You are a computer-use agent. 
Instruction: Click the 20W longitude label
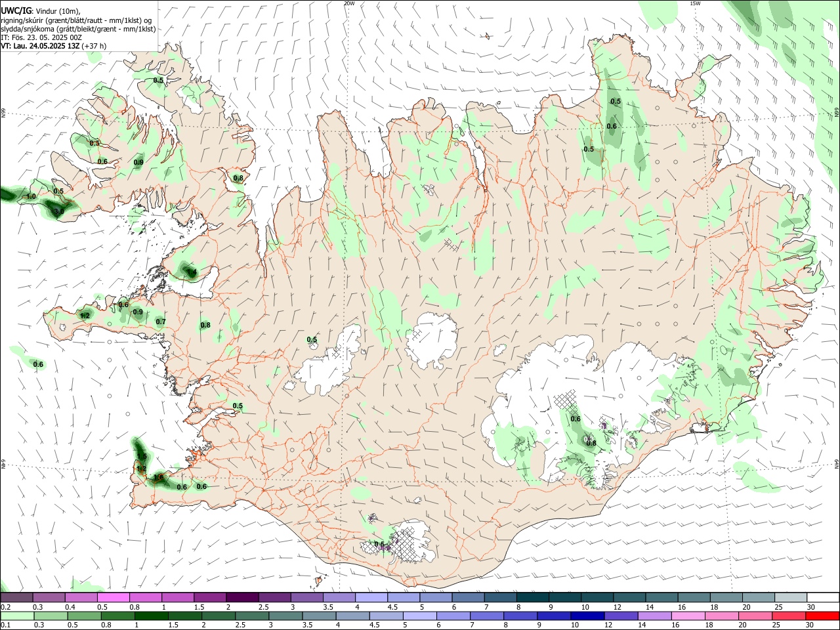tap(349, 3)
